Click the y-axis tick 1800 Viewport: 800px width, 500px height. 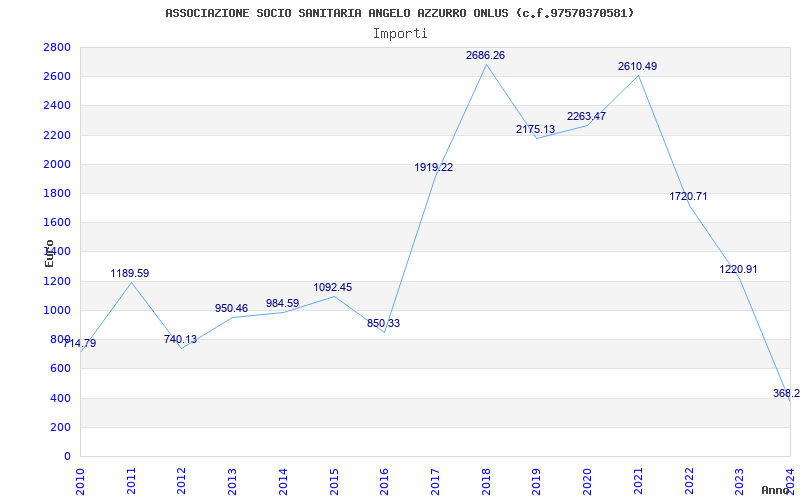click(x=57, y=193)
